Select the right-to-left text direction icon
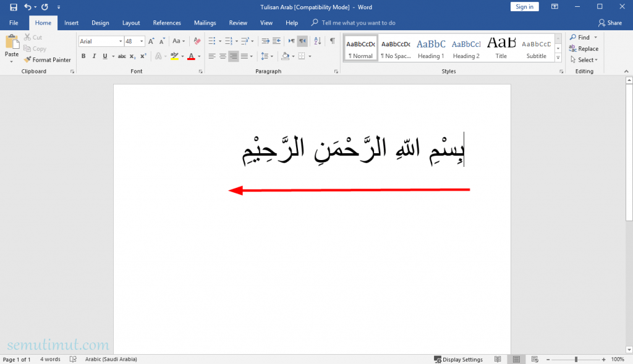Image resolution: width=633 pixels, height=364 pixels. (302, 41)
